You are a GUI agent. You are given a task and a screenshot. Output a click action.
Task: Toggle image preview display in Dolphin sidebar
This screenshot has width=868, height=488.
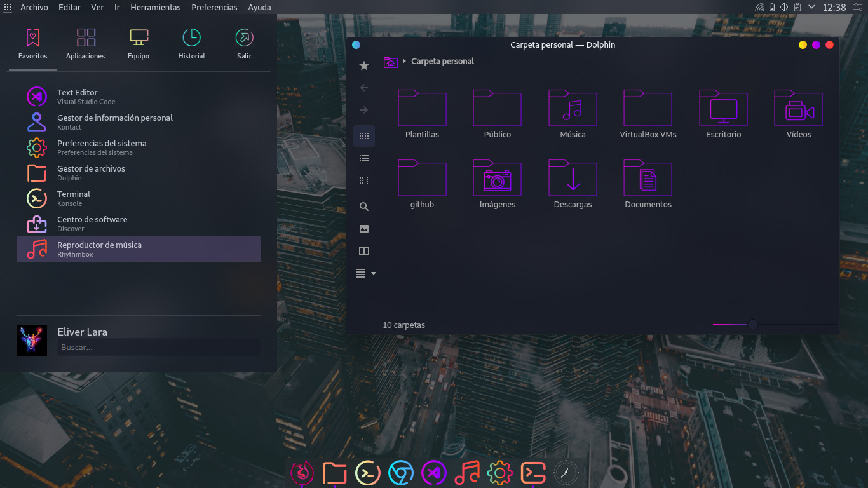pyautogui.click(x=364, y=229)
